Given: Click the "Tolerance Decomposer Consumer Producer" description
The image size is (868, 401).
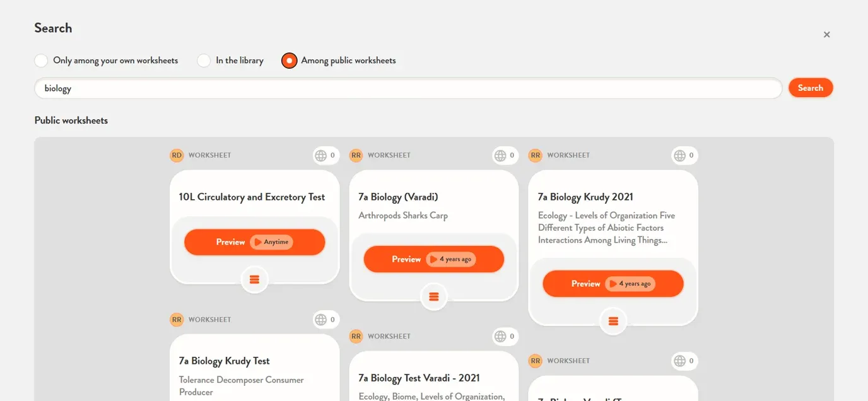Looking at the screenshot, I should (x=241, y=386).
